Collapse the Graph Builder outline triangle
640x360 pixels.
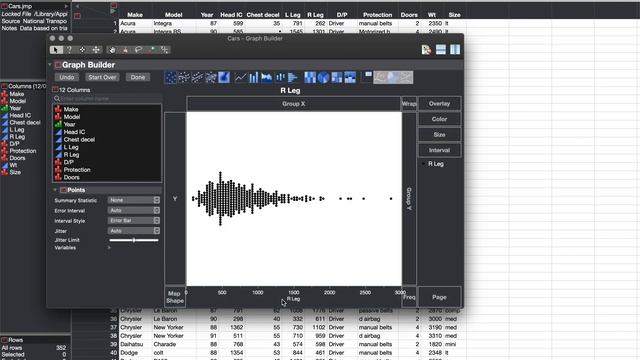[x=50, y=65]
